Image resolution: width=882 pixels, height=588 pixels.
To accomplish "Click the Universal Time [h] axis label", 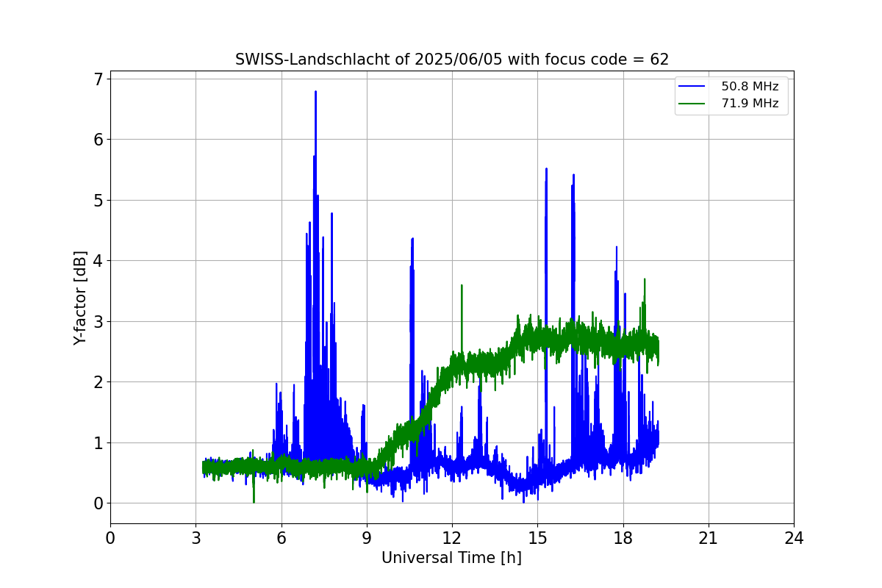I will (x=451, y=558).
